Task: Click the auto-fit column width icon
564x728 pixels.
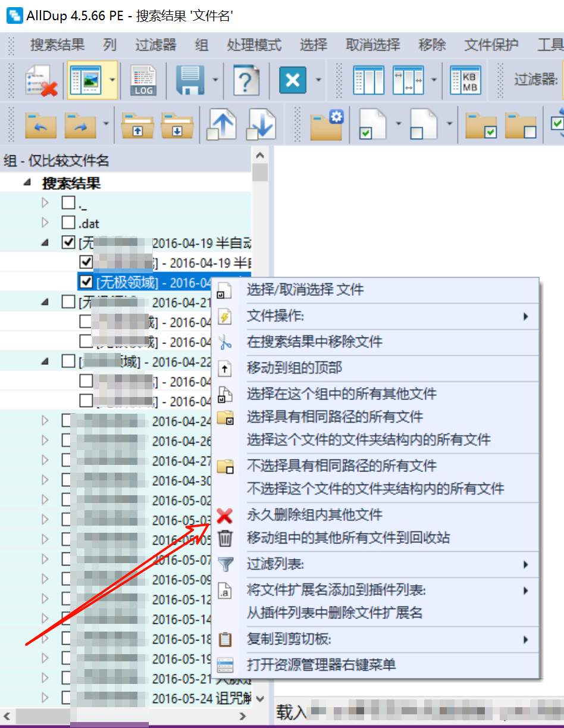Action: coord(408,80)
